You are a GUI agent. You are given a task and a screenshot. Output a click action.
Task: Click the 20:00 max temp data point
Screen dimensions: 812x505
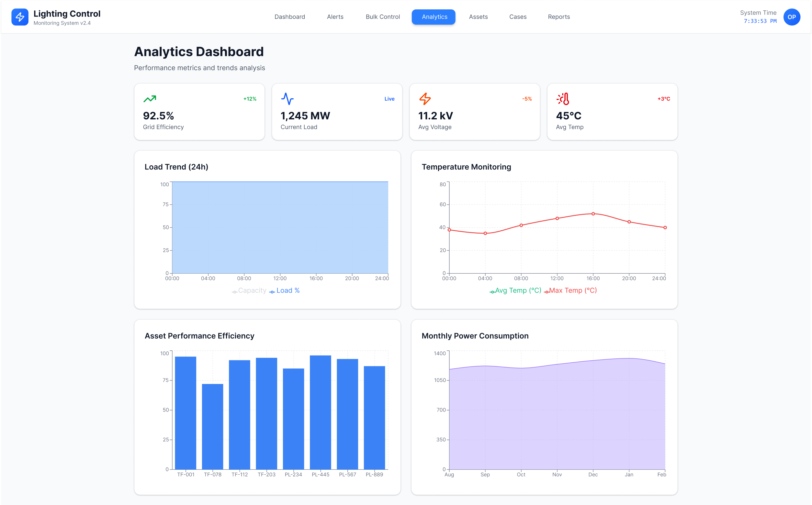pos(629,222)
